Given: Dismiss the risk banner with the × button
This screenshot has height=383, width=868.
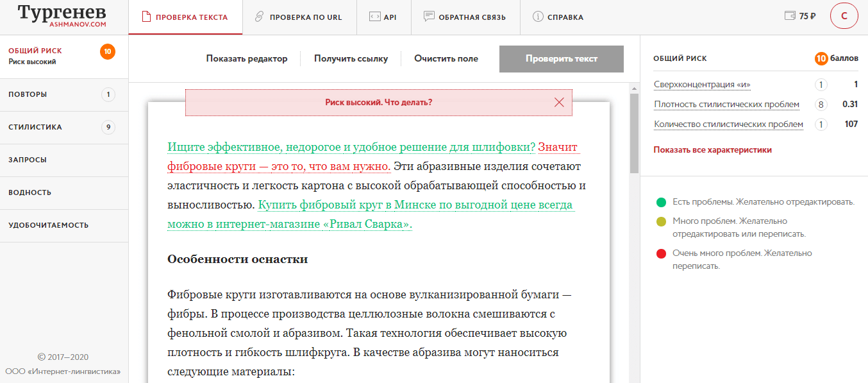Looking at the screenshot, I should pos(558,102).
